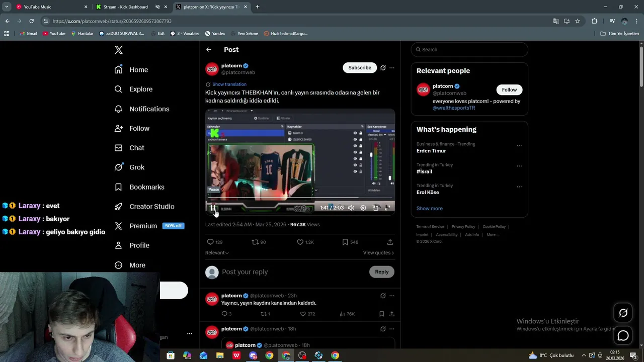Open Chat in the sidebar
This screenshot has height=362, width=644.
point(129,148)
